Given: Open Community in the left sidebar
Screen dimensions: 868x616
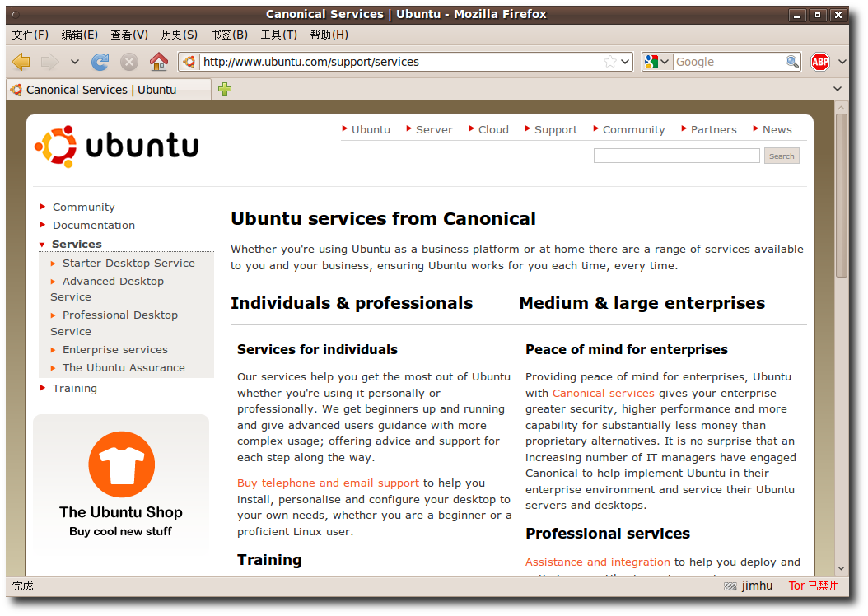Looking at the screenshot, I should pos(84,207).
